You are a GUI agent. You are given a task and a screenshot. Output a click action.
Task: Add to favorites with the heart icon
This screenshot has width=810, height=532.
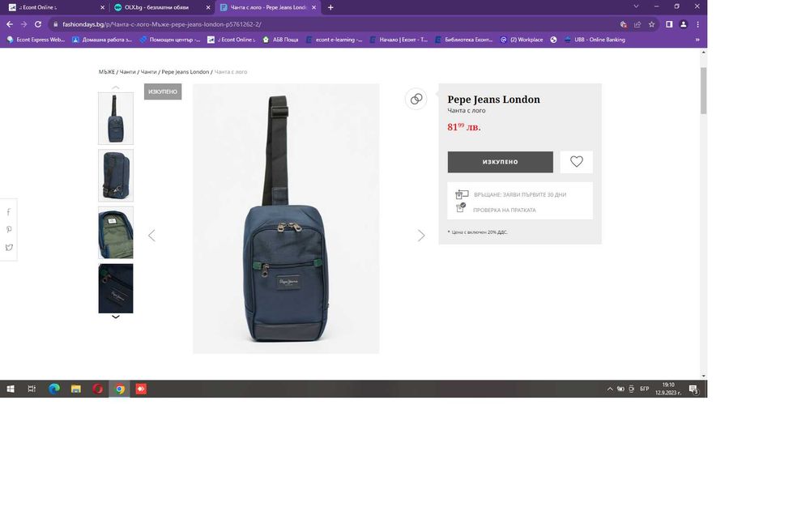(577, 162)
